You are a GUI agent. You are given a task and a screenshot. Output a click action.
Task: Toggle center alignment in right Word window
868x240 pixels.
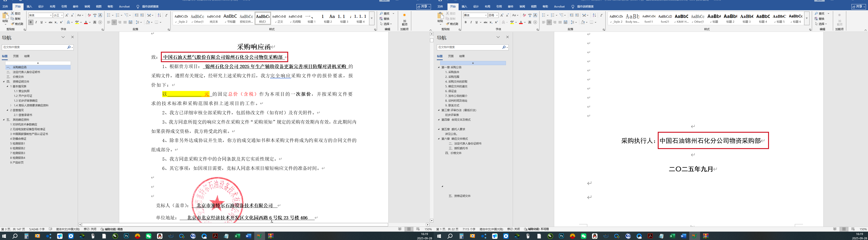tap(549, 22)
